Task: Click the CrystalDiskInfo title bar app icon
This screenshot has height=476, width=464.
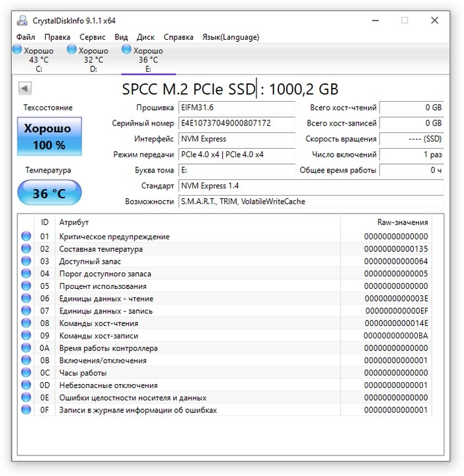Action: click(22, 20)
